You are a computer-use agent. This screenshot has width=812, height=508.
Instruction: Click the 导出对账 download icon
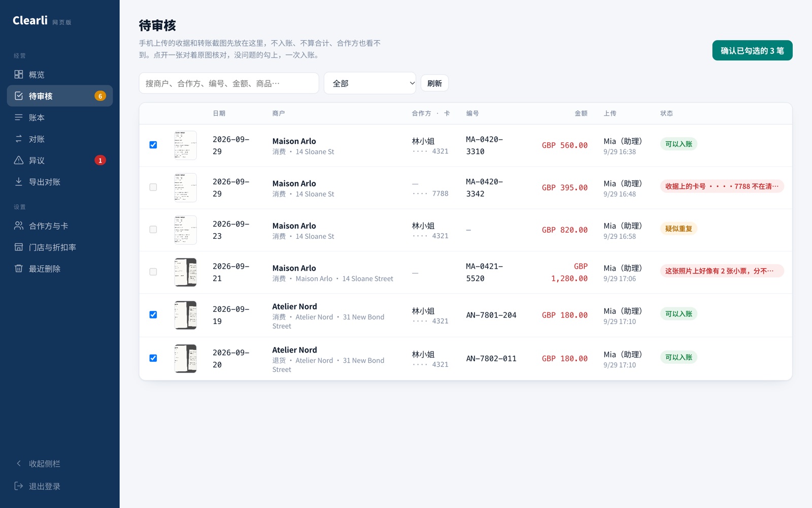point(19,181)
